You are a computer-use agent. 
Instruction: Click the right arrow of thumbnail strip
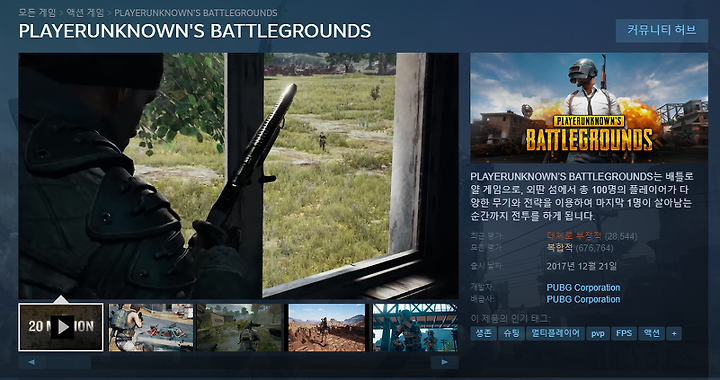(444, 362)
